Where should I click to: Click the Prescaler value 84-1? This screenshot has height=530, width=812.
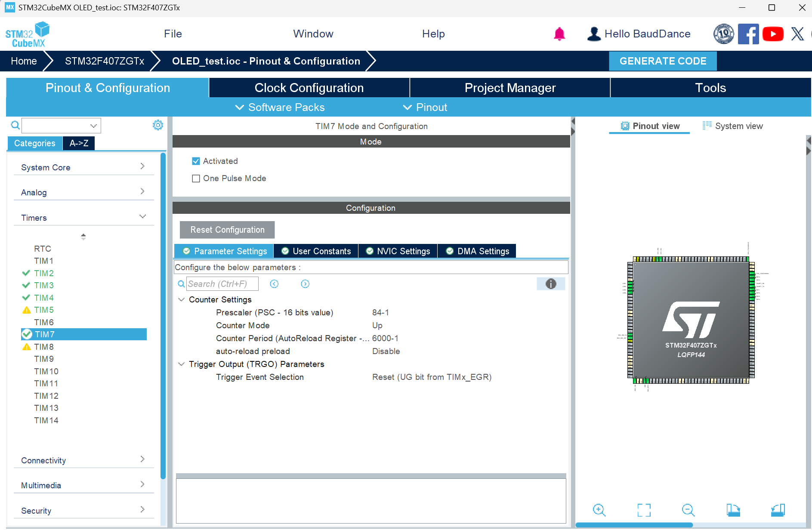[380, 312]
